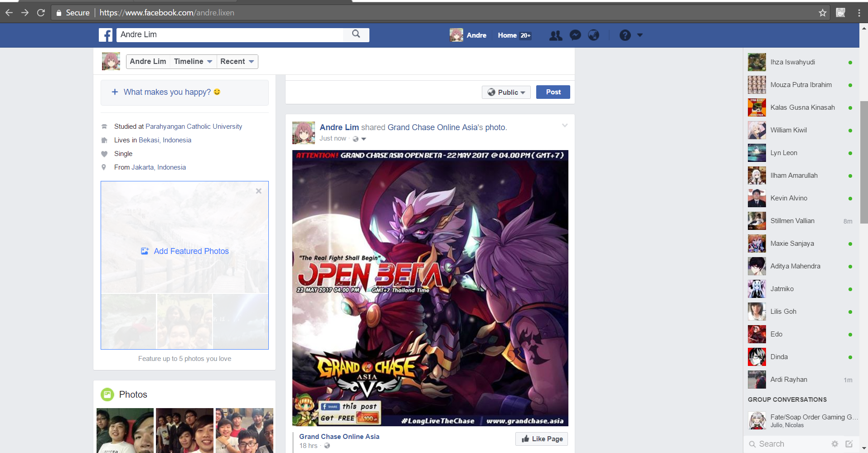
Task: Click the Facebook logo icon
Action: 106,35
